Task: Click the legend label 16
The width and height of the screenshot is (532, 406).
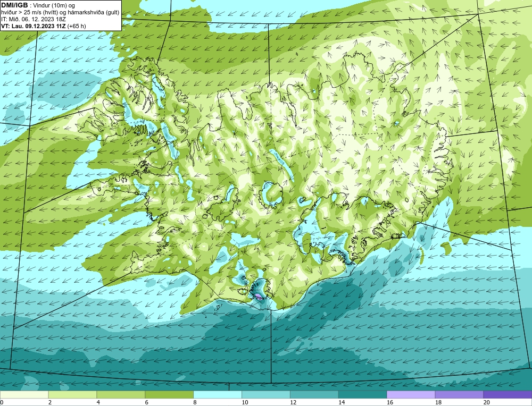Action: (x=390, y=402)
